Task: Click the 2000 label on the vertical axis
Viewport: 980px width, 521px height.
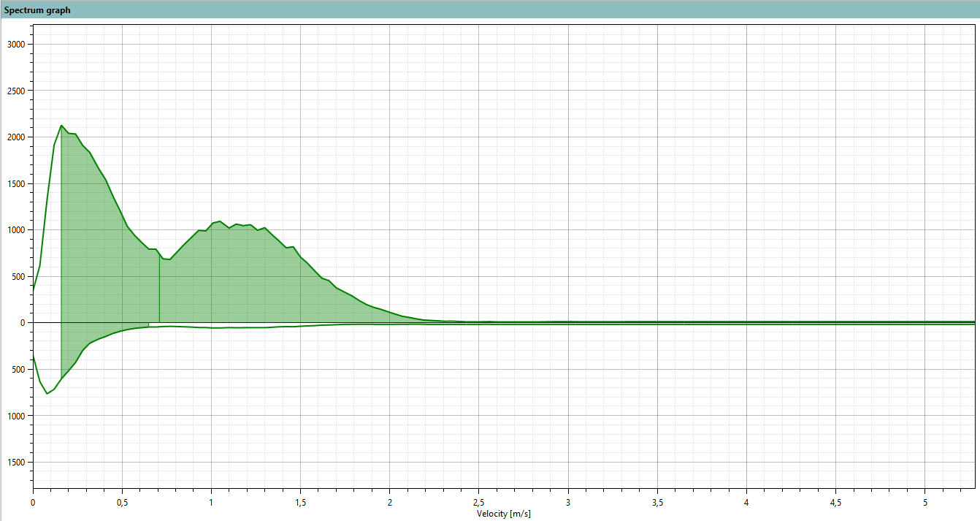Action: click(x=17, y=137)
